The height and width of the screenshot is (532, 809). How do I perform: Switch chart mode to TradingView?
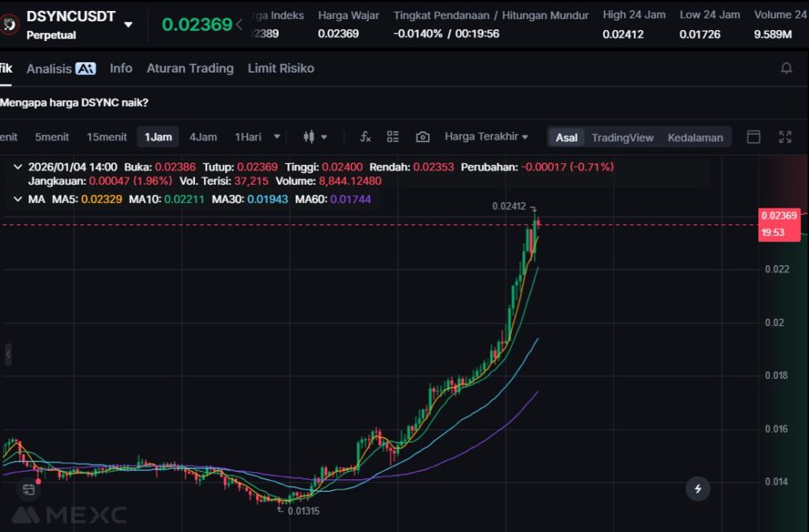[x=622, y=137]
